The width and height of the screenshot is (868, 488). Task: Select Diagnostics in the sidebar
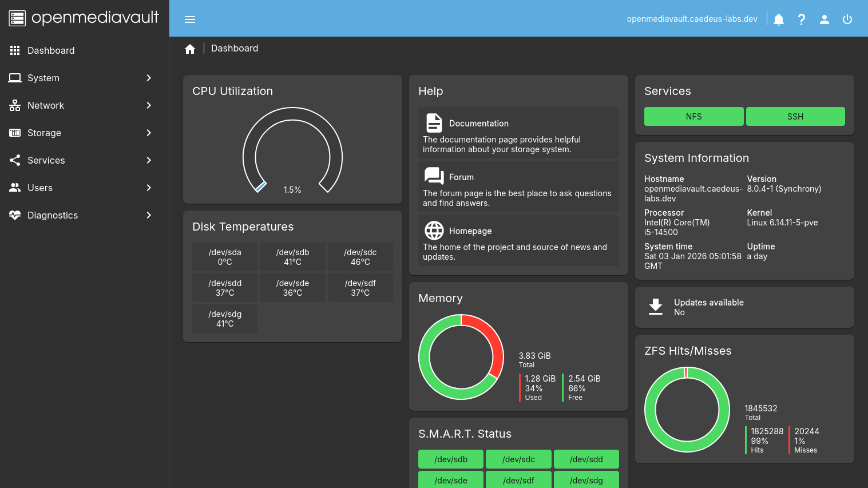pyautogui.click(x=53, y=215)
